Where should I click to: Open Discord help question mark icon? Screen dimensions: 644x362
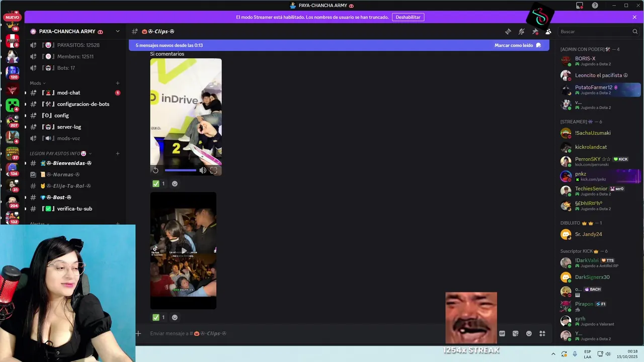point(595,6)
